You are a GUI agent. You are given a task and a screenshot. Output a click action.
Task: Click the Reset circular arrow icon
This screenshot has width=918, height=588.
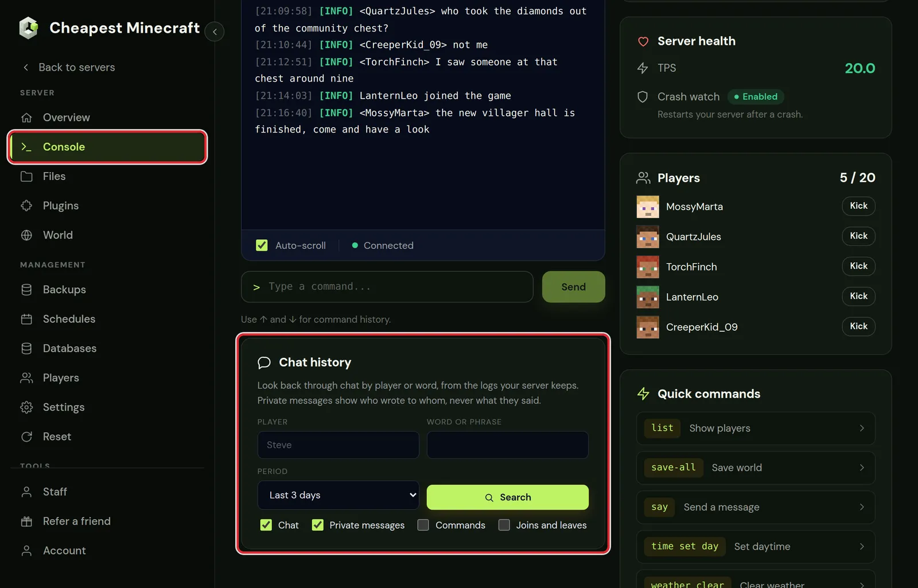click(x=26, y=437)
